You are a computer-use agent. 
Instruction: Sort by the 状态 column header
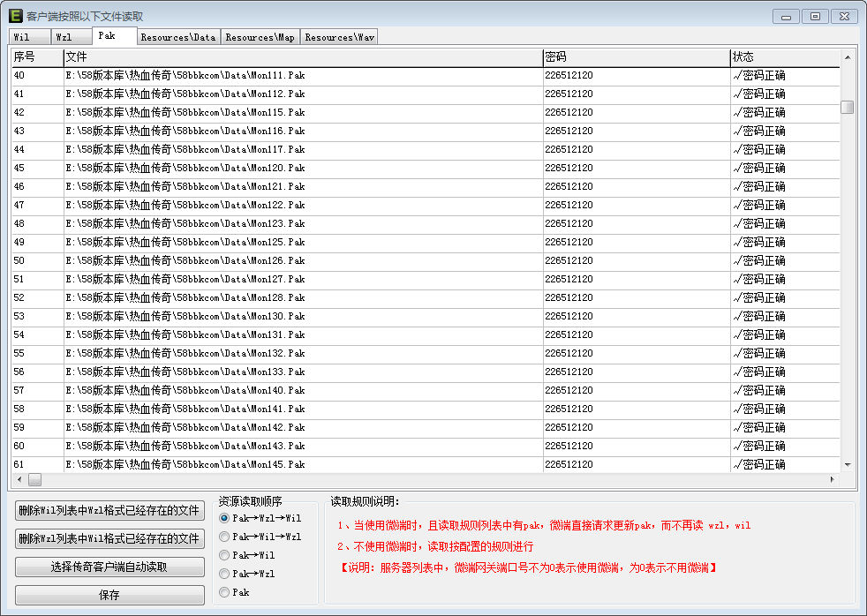pos(785,56)
